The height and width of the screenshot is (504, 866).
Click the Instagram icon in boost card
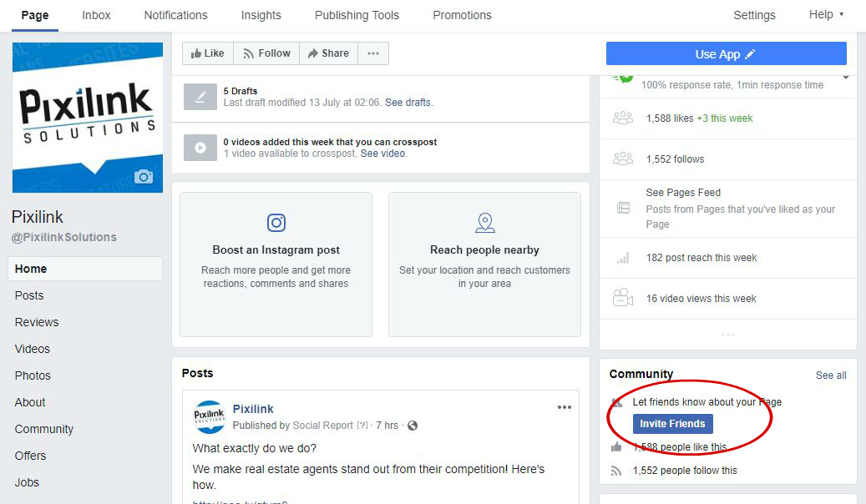pos(276,223)
